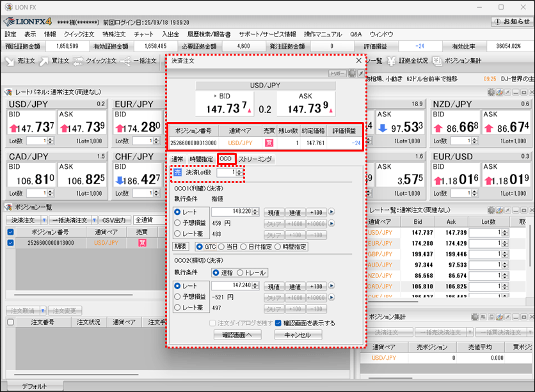Toggle the 確認画面を表示する checkbox

(278, 323)
